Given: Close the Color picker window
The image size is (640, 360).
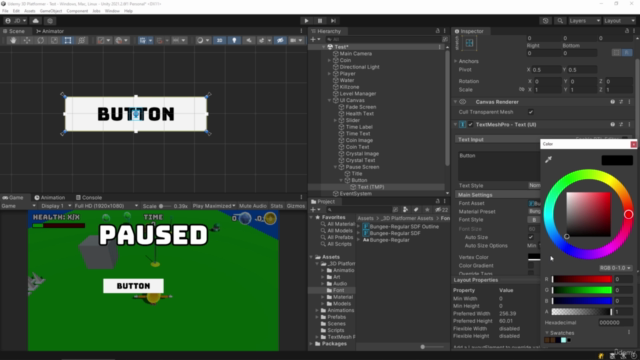Looking at the screenshot, I should tap(633, 144).
